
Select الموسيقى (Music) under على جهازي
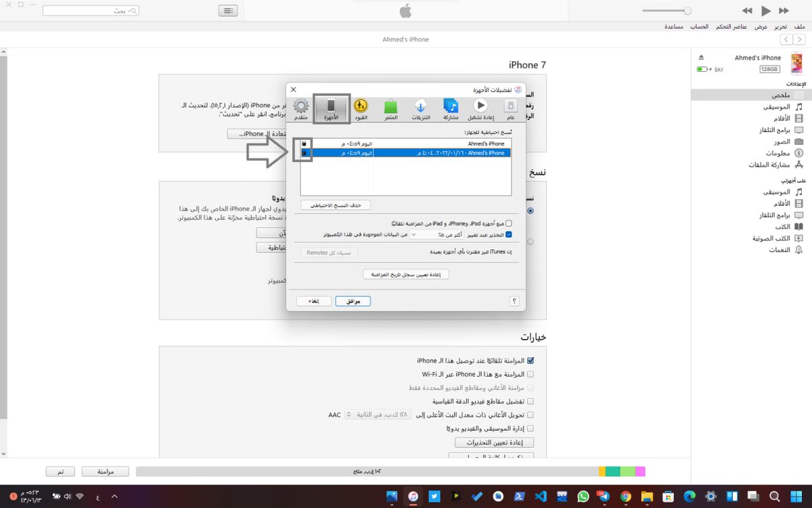(751, 192)
